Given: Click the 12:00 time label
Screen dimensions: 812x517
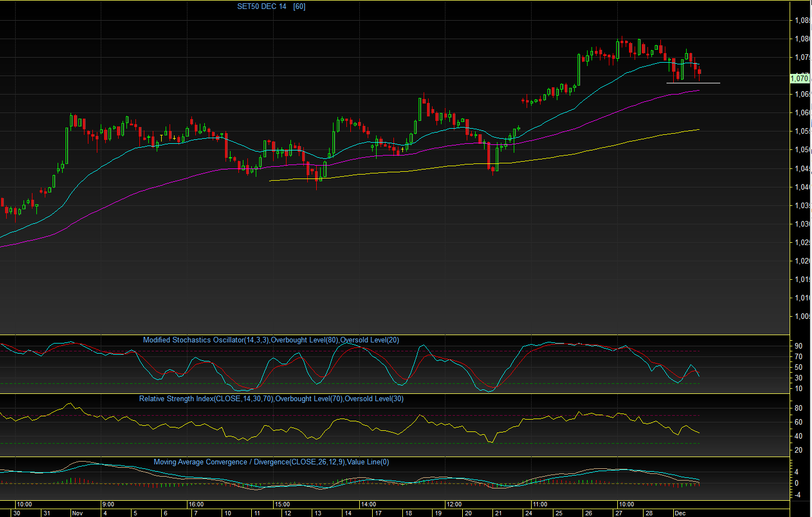Looking at the screenshot, I should pos(454,504).
